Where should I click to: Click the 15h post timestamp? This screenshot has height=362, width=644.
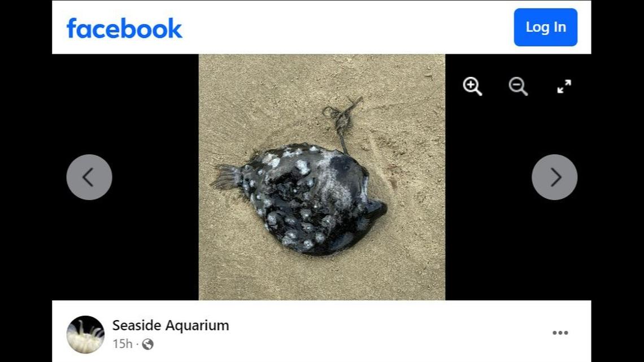(x=123, y=343)
